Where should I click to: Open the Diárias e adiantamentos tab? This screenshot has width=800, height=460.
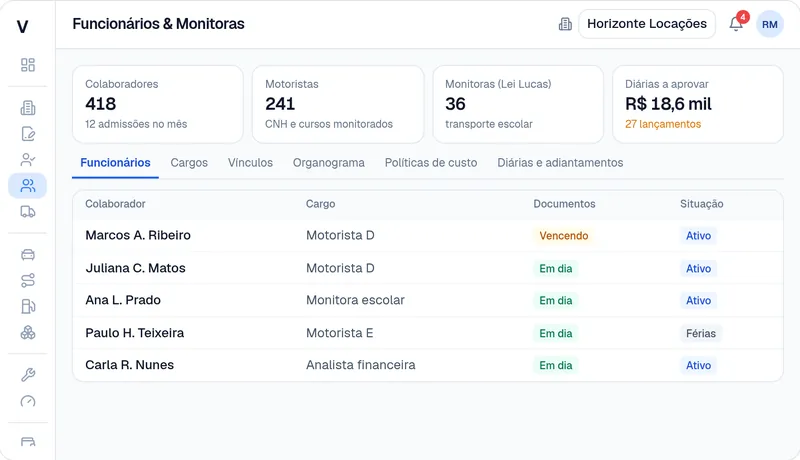(560, 163)
